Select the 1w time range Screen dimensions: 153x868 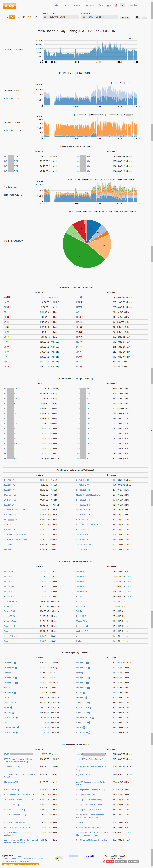[x=18, y=17]
